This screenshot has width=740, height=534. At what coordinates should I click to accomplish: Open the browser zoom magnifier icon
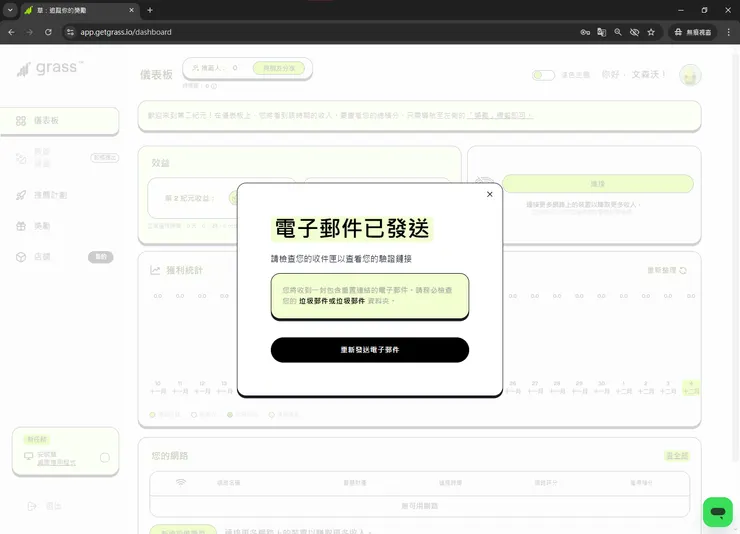[618, 32]
